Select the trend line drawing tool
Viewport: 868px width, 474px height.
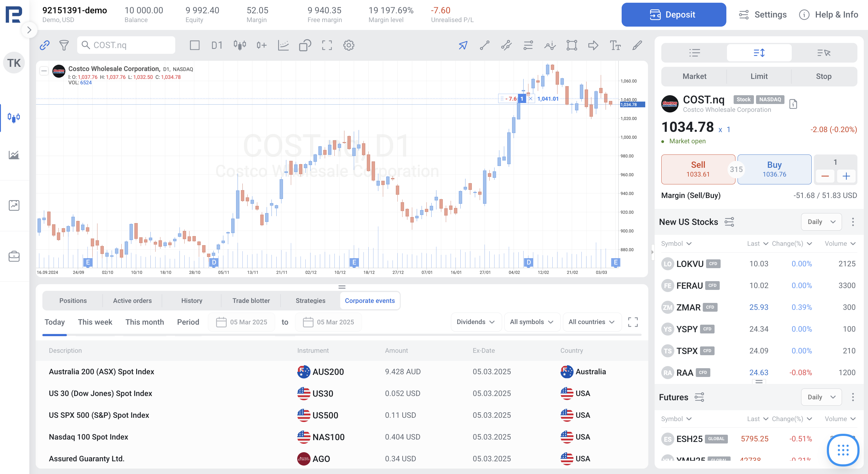[485, 45]
